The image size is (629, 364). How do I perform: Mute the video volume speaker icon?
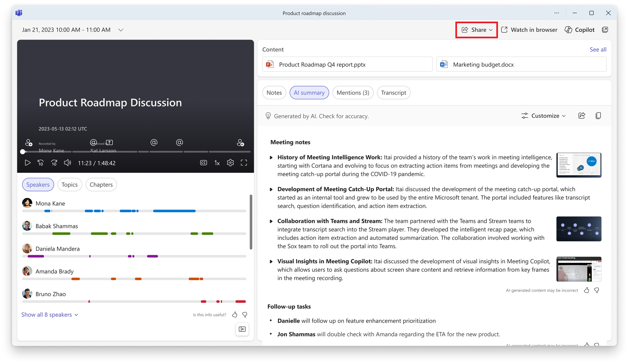pos(67,163)
